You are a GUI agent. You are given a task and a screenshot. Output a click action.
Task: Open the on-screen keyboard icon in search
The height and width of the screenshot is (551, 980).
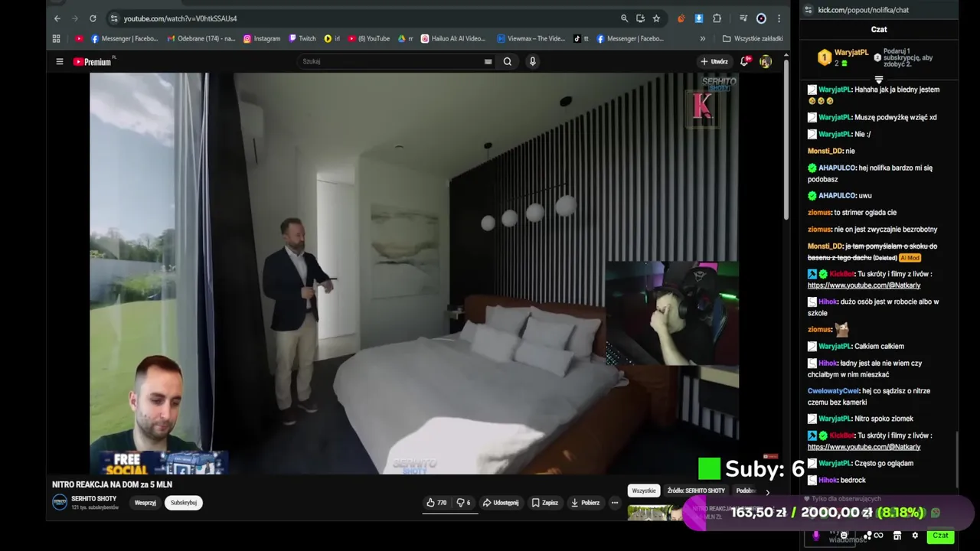488,61
